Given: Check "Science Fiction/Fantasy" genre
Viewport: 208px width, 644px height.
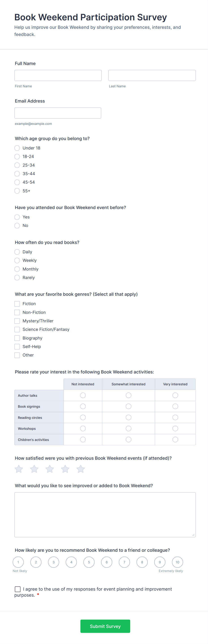Looking at the screenshot, I should coord(17,329).
